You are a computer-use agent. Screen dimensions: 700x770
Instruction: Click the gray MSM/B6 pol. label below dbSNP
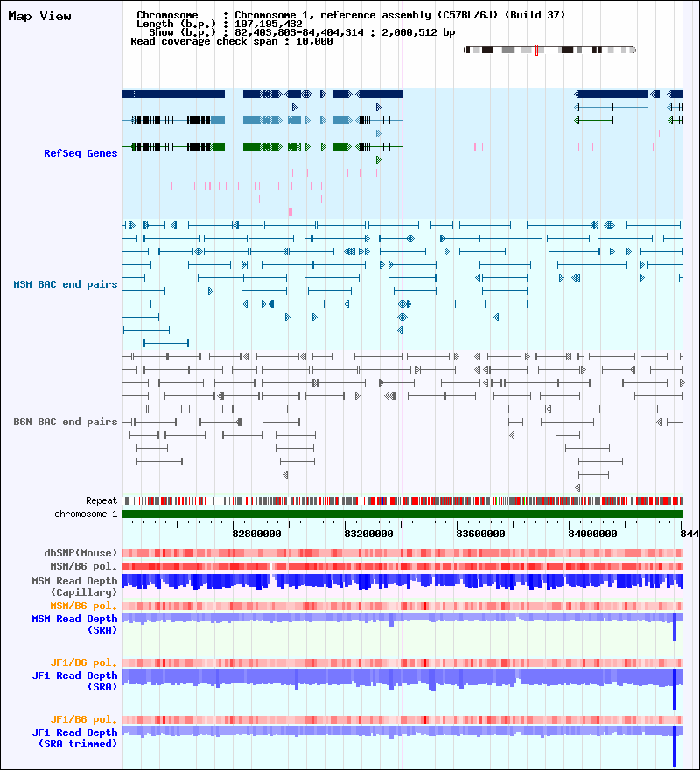[x=83, y=566]
